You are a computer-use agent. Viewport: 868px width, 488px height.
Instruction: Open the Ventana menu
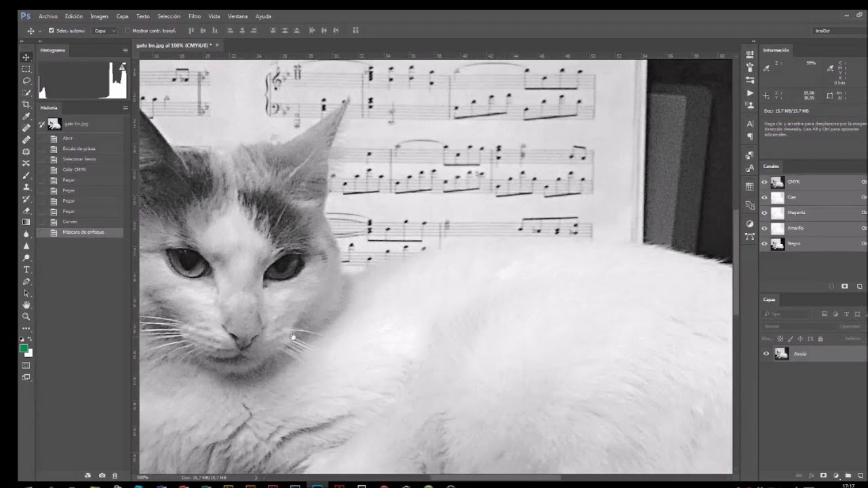click(237, 16)
